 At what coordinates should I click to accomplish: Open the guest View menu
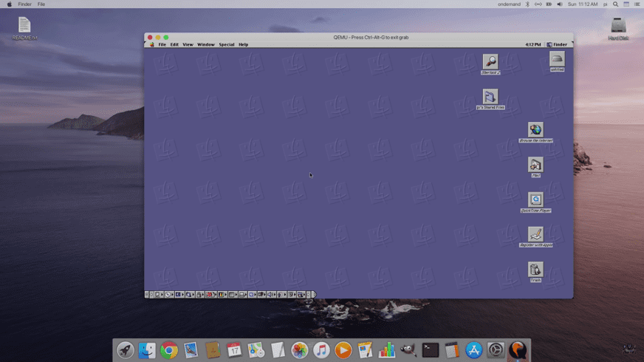click(x=188, y=44)
